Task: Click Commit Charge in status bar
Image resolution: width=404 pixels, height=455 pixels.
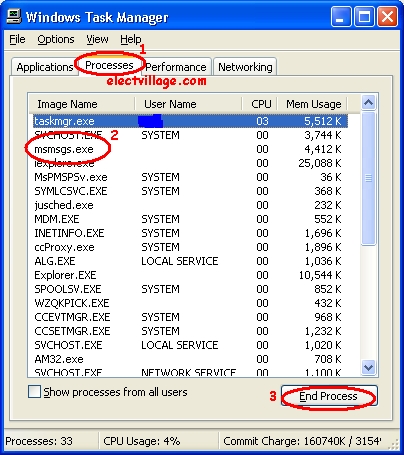Action: [x=302, y=441]
